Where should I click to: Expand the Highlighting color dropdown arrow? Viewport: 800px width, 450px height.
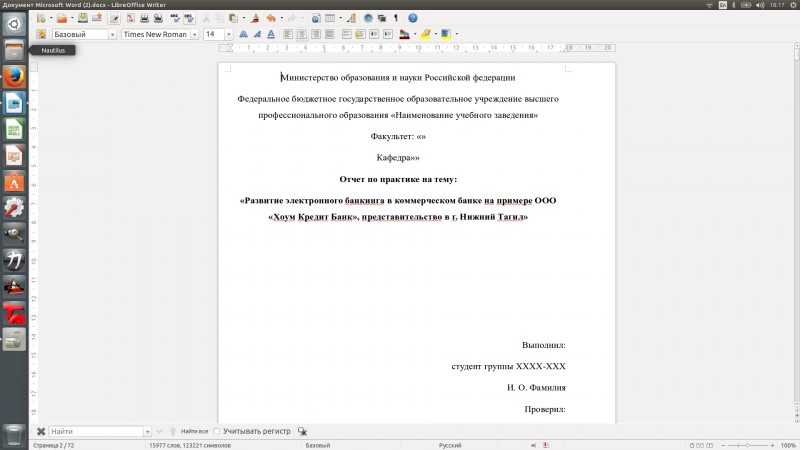pos(435,34)
